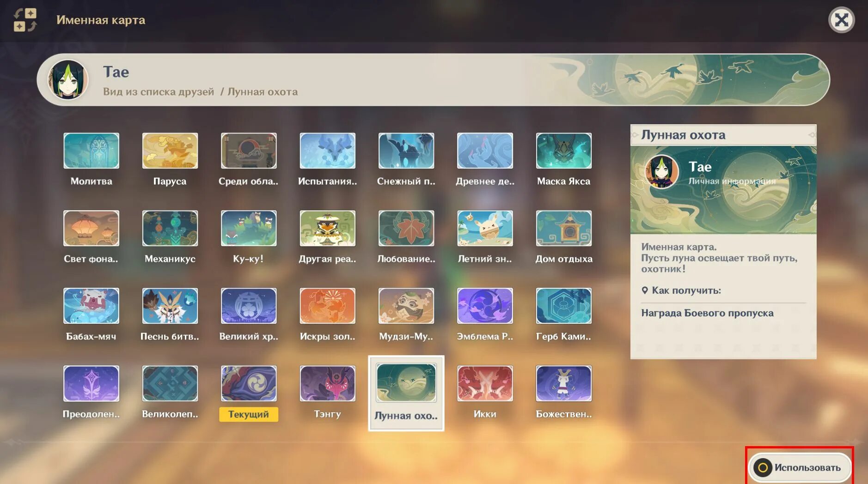This screenshot has width=868, height=484.
Task: Select the Другая реа.. namecard
Action: click(x=327, y=229)
